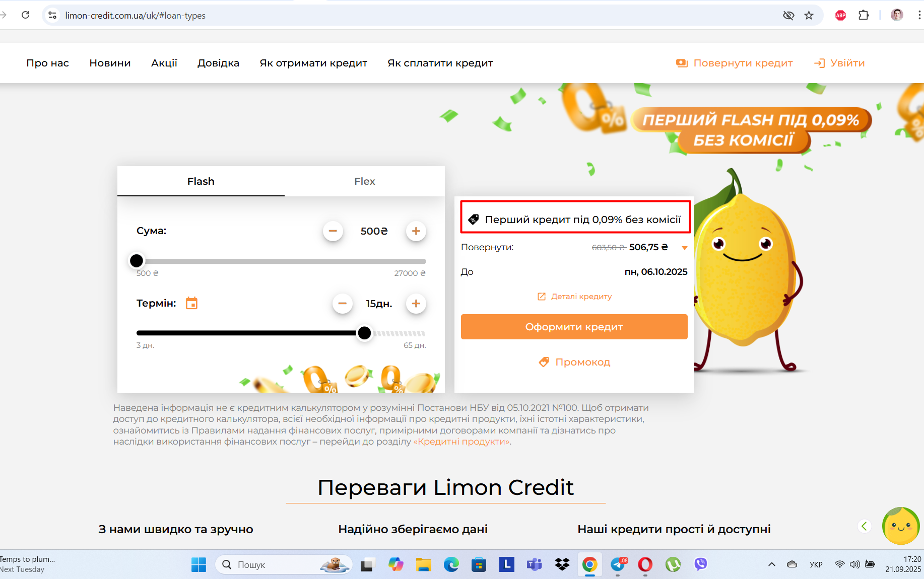
Task: Switch to Google Chrome in the taskbar
Action: [x=590, y=564]
